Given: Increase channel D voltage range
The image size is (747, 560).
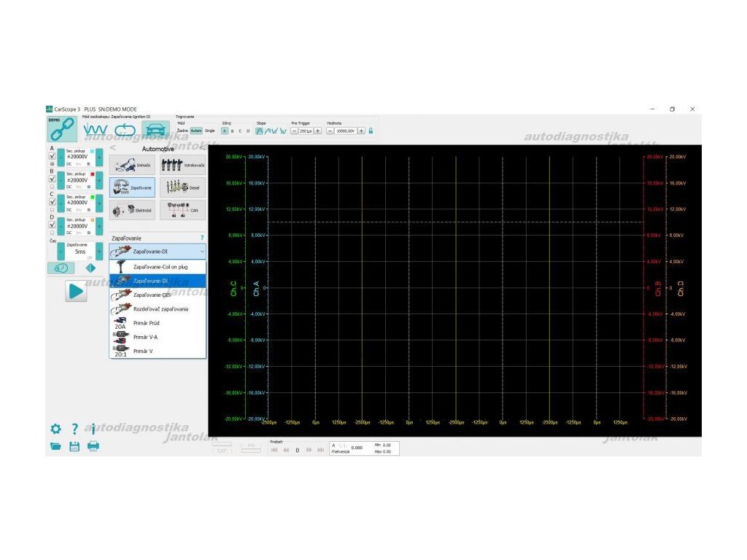Looking at the screenshot, I should click(99, 226).
